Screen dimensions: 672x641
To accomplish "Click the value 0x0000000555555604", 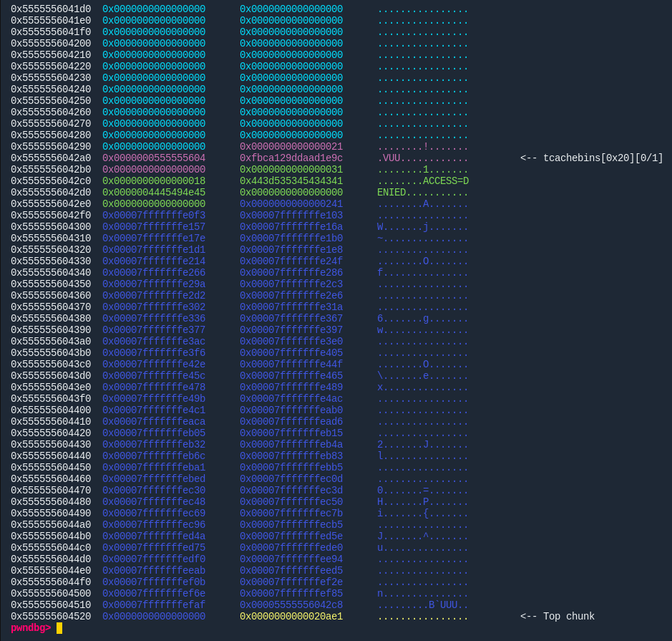I will [x=154, y=158].
